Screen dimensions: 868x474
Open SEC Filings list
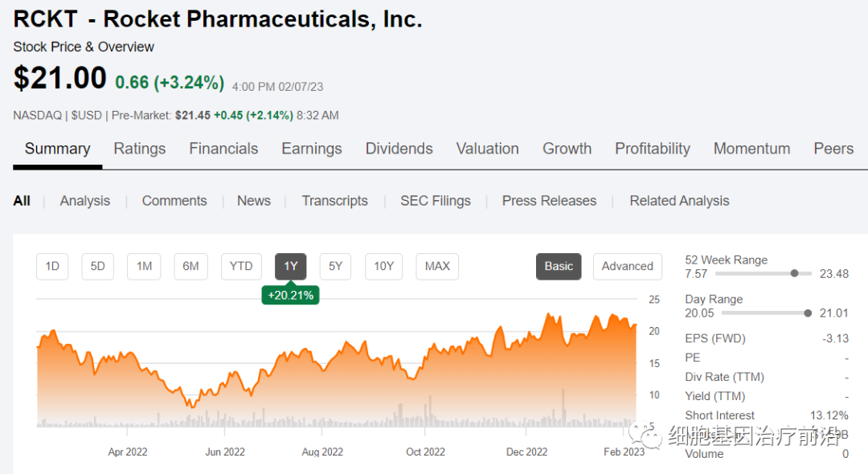coord(435,201)
